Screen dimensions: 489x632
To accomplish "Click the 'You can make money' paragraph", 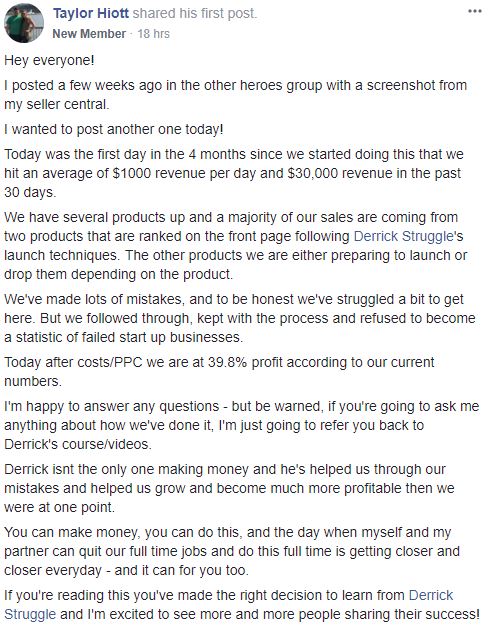I will 232,551.
